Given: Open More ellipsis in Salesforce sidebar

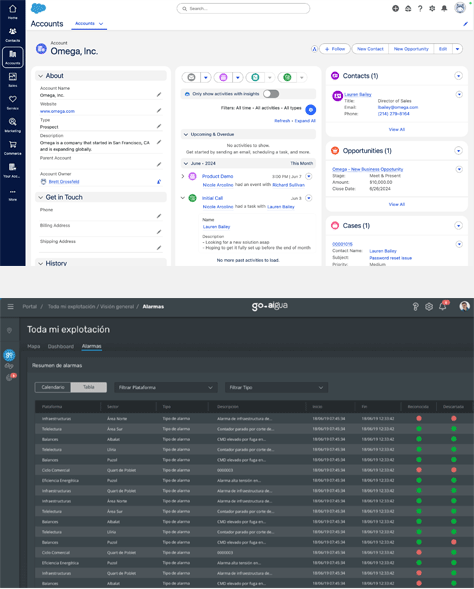Looking at the screenshot, I should (x=12, y=195).
